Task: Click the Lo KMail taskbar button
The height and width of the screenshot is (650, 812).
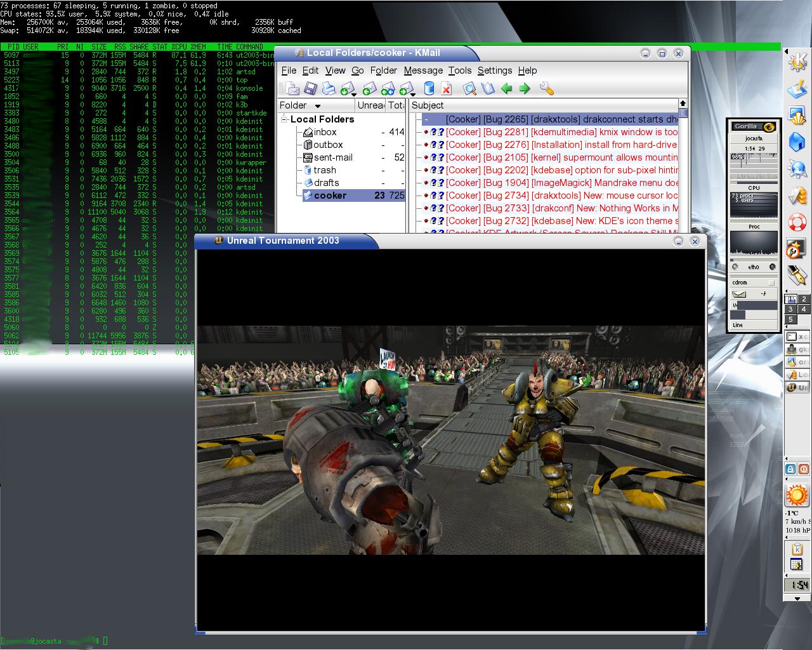Action: coord(797,375)
